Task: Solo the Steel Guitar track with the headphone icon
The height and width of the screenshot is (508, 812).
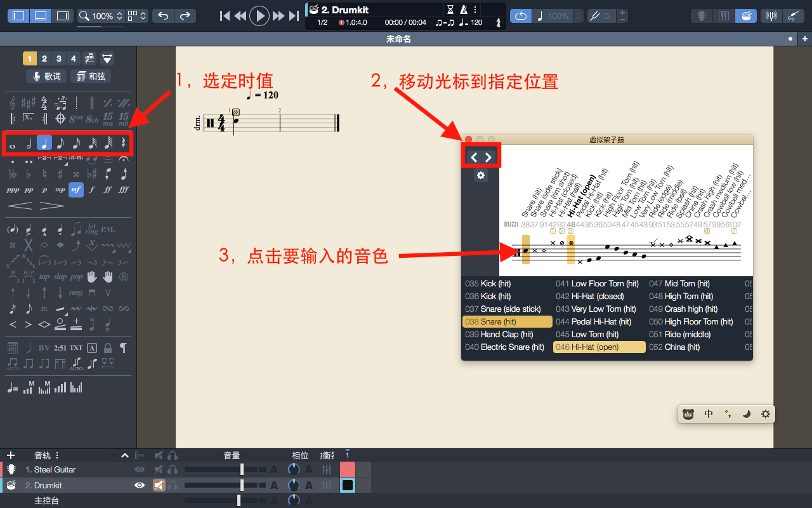Action: (x=171, y=469)
